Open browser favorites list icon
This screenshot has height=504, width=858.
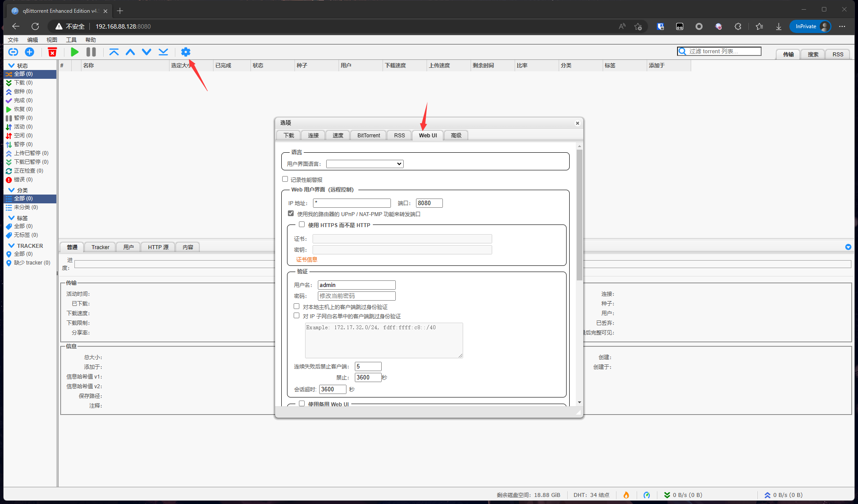click(x=759, y=26)
